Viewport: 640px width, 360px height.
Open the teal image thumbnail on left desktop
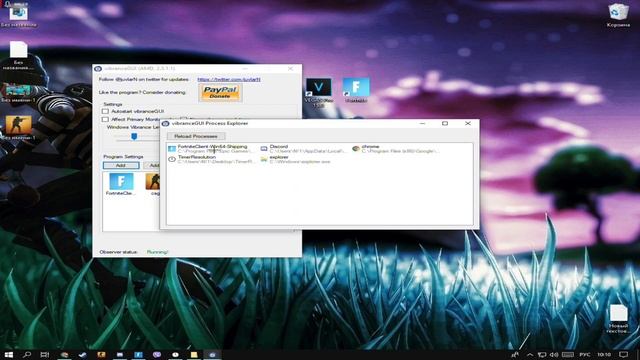(18, 93)
